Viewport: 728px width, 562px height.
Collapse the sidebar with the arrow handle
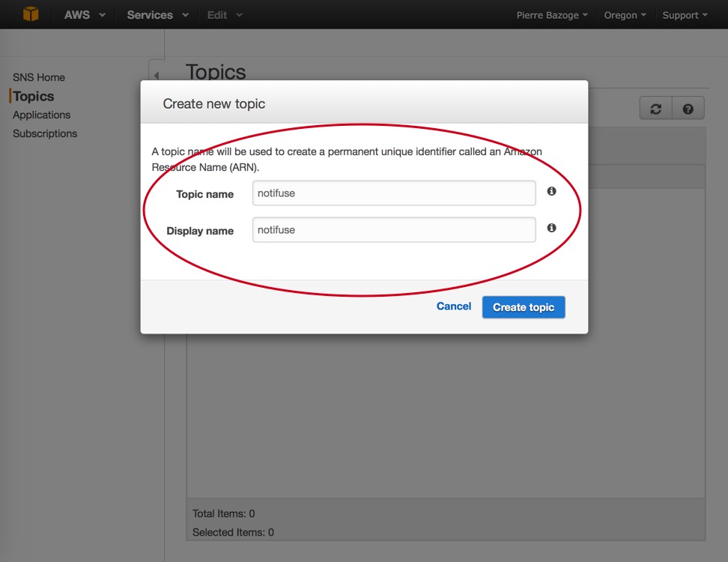click(x=157, y=75)
